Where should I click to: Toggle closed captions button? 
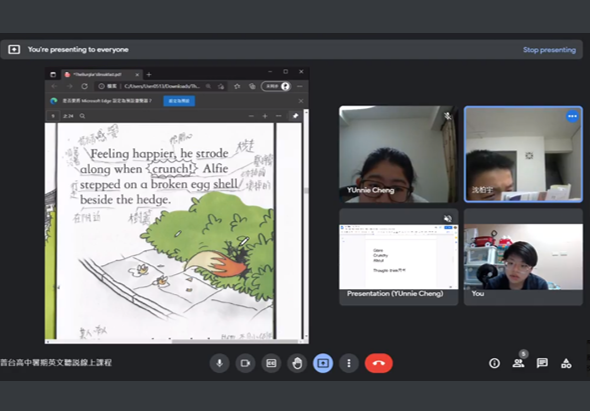tap(271, 363)
